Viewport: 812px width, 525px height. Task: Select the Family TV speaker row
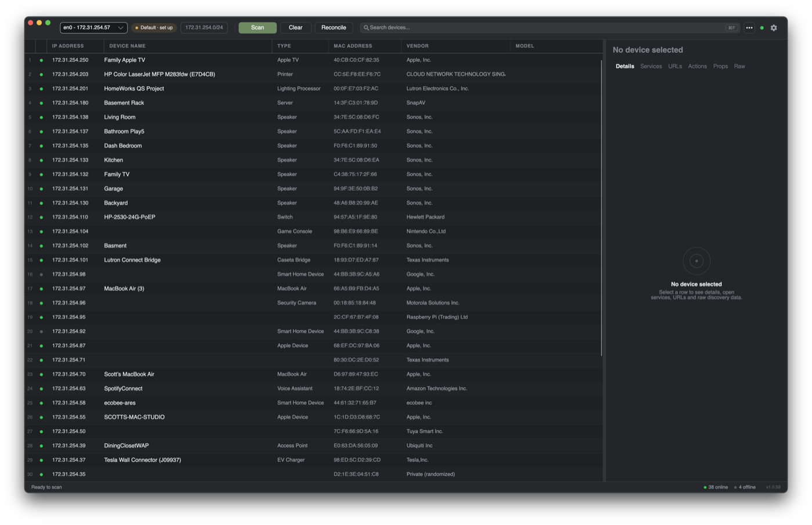coord(313,174)
